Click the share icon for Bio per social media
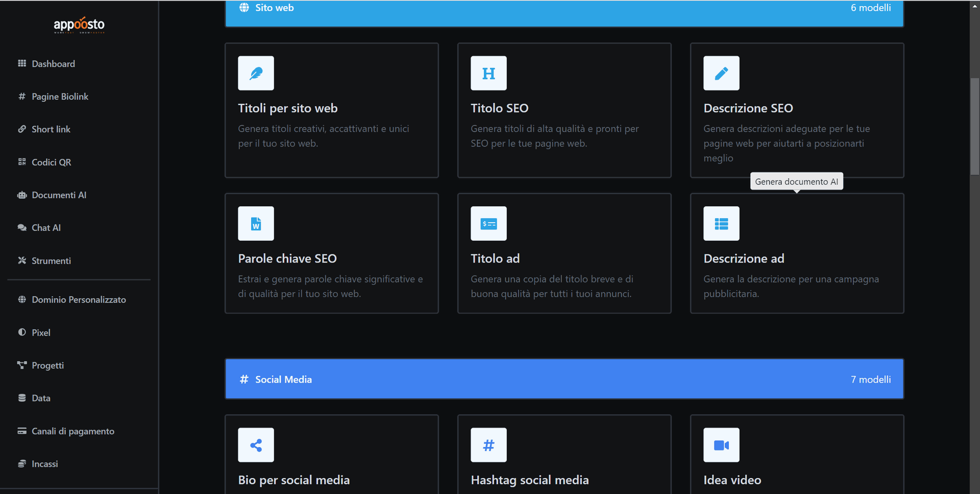This screenshot has width=980, height=494. 256,445
